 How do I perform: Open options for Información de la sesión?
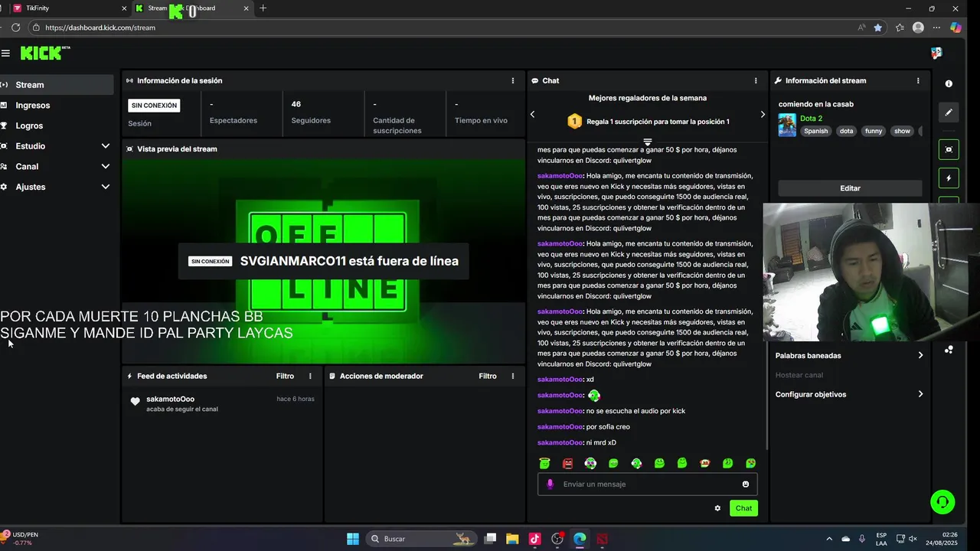pyautogui.click(x=513, y=80)
